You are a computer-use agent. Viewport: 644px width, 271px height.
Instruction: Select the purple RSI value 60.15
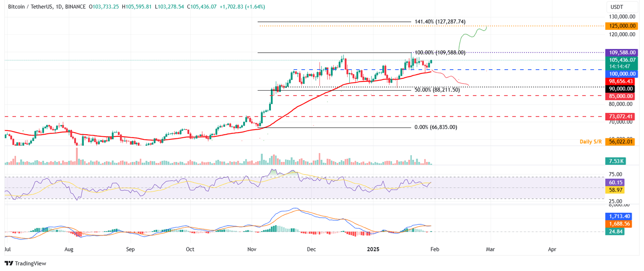(x=615, y=182)
